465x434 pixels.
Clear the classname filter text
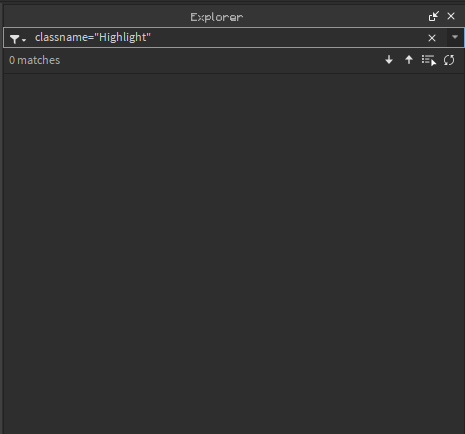click(432, 38)
